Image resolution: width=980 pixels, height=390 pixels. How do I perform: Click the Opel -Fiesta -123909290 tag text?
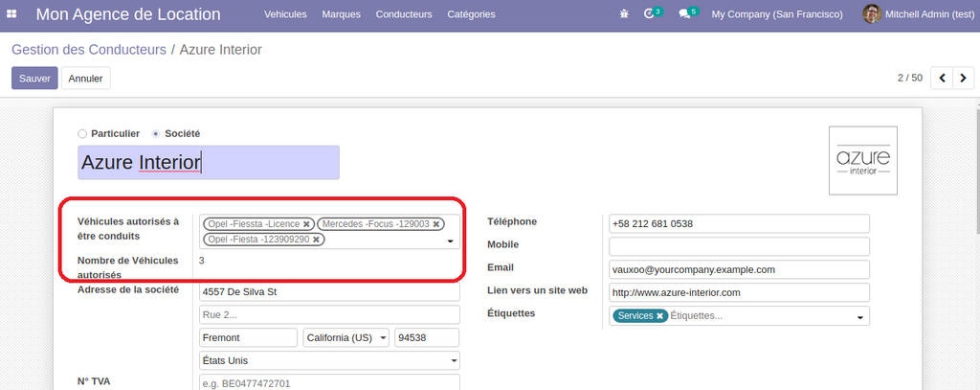(x=258, y=240)
